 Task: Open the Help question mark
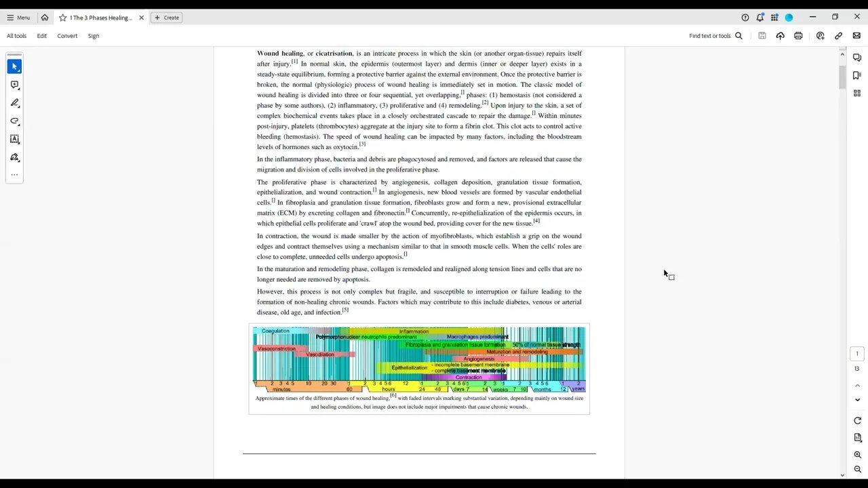(x=745, y=18)
